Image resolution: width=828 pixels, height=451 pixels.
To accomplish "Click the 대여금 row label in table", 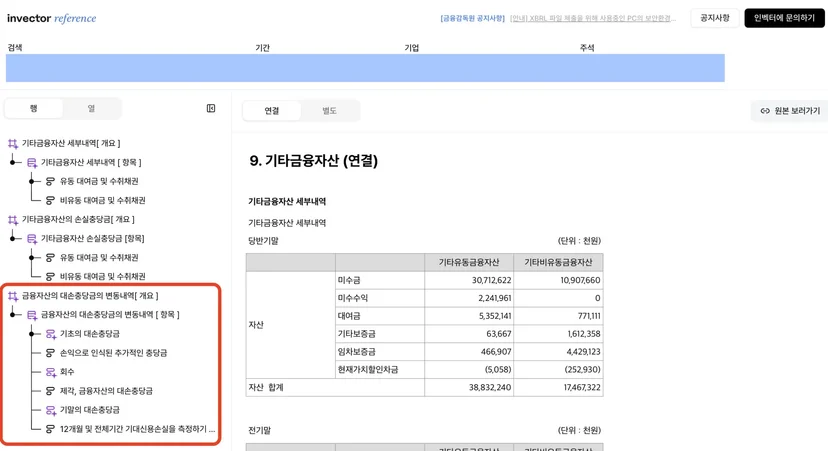I will click(349, 316).
